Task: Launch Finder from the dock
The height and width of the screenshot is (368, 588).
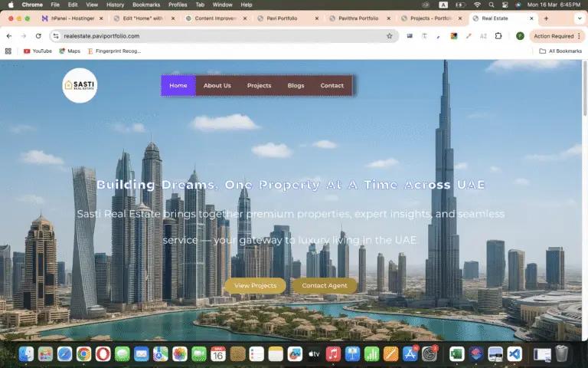Action: [26, 353]
